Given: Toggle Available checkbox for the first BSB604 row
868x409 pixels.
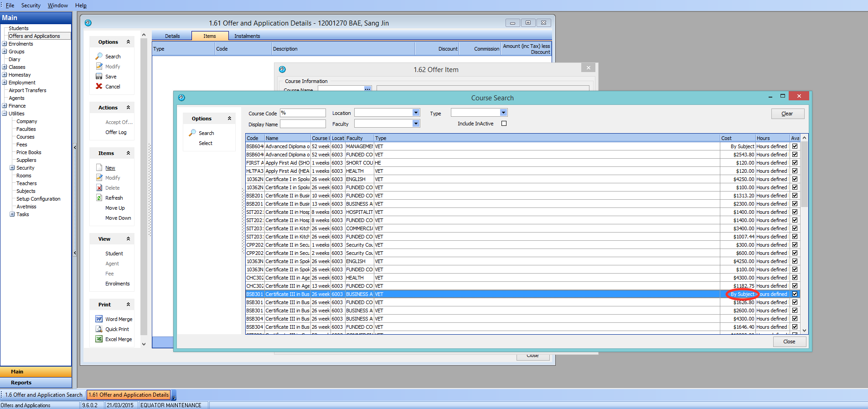Looking at the screenshot, I should (795, 146).
